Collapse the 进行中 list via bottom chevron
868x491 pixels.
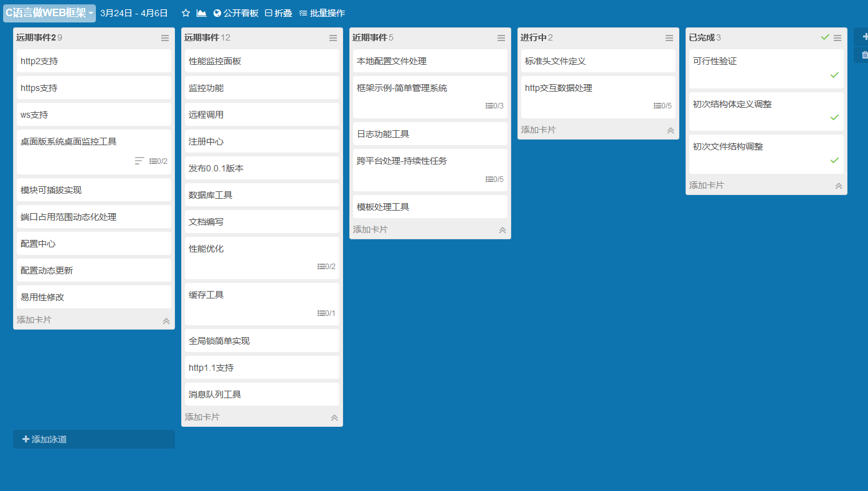click(x=671, y=130)
